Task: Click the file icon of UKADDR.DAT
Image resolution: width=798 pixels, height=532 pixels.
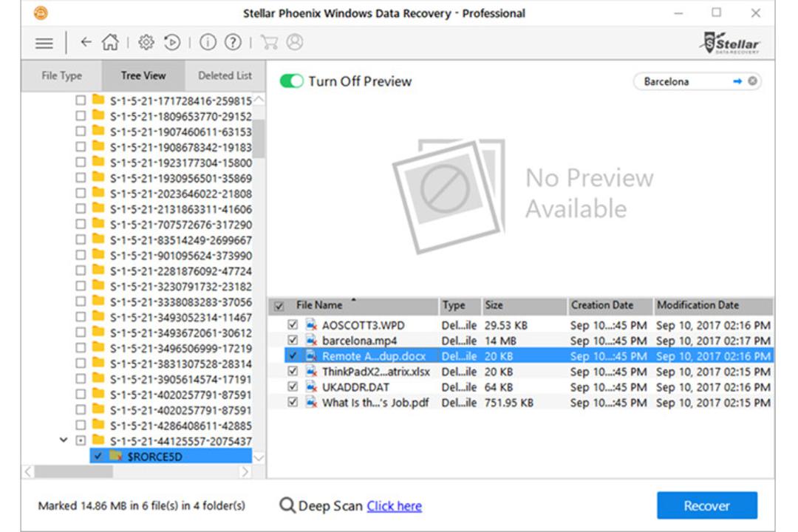Action: tap(312, 387)
